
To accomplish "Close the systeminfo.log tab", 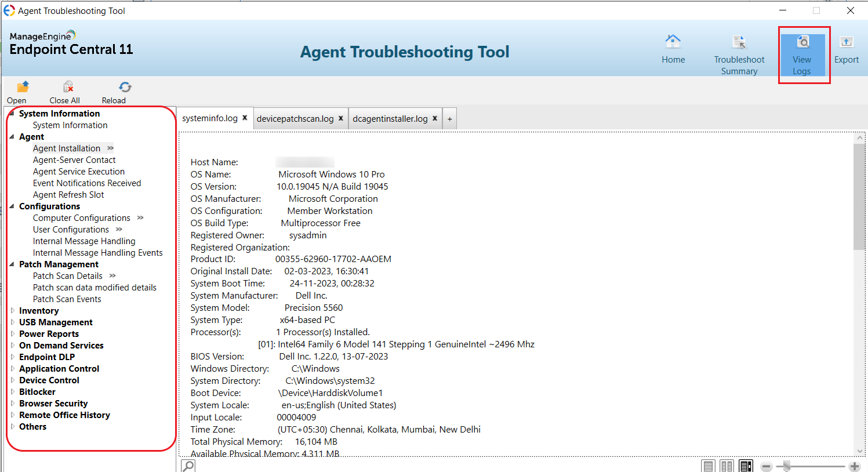I will click(x=245, y=118).
